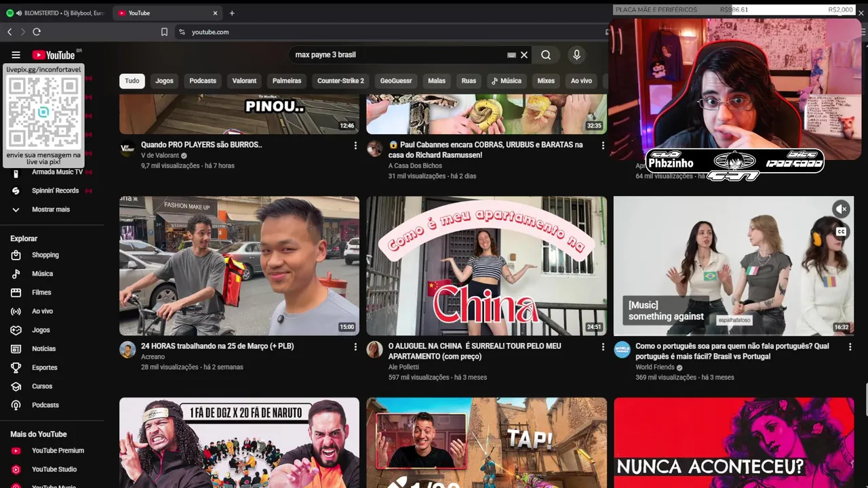Focus the search field with max payne 3 brasil

pyautogui.click(x=400, y=55)
